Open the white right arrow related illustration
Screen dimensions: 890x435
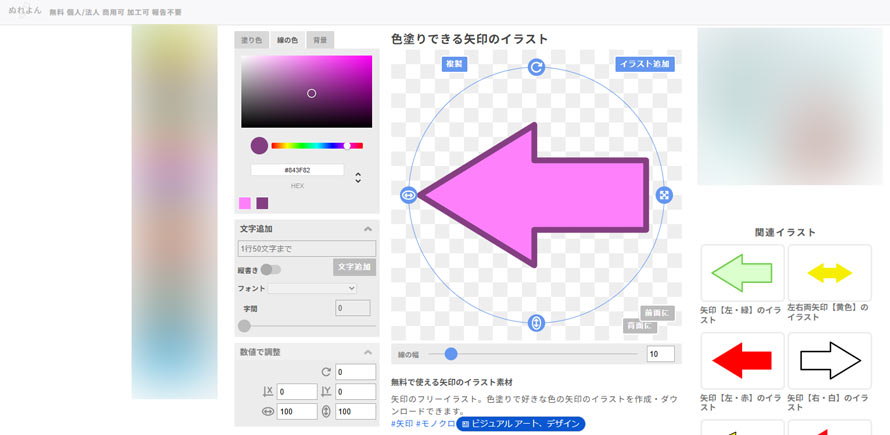point(830,361)
